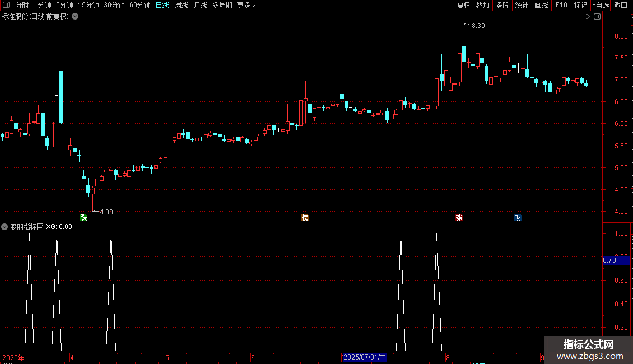Click the 8.30 high price label
The image size is (633, 364).
[x=478, y=25]
